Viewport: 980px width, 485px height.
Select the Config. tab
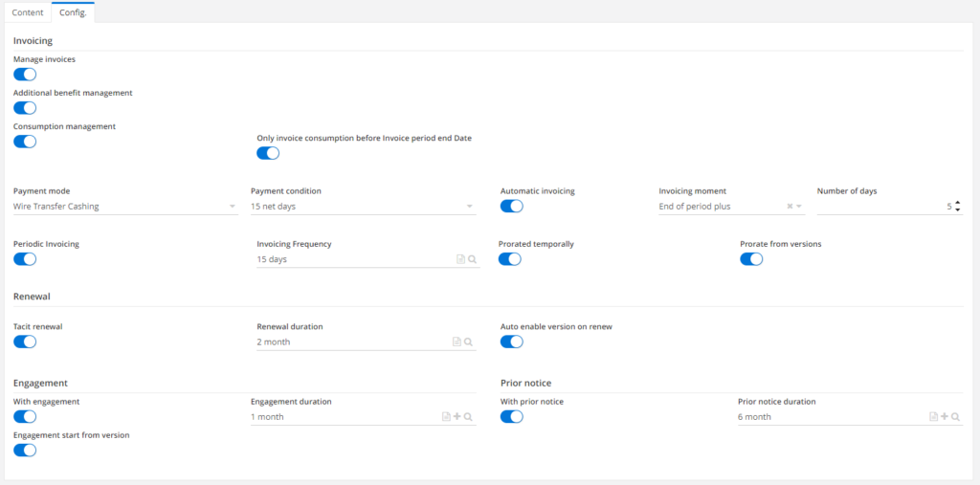(73, 12)
